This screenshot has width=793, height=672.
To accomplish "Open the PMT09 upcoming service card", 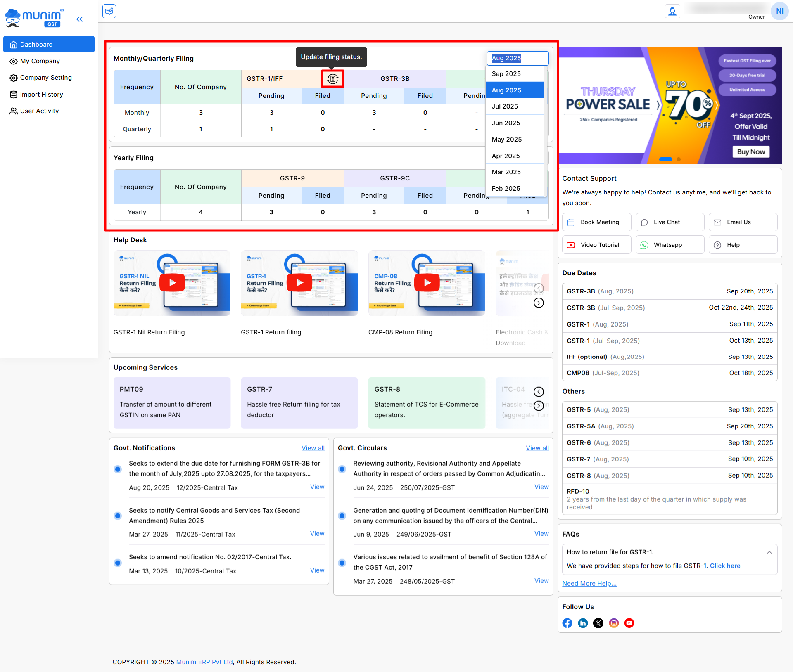I will point(172,403).
